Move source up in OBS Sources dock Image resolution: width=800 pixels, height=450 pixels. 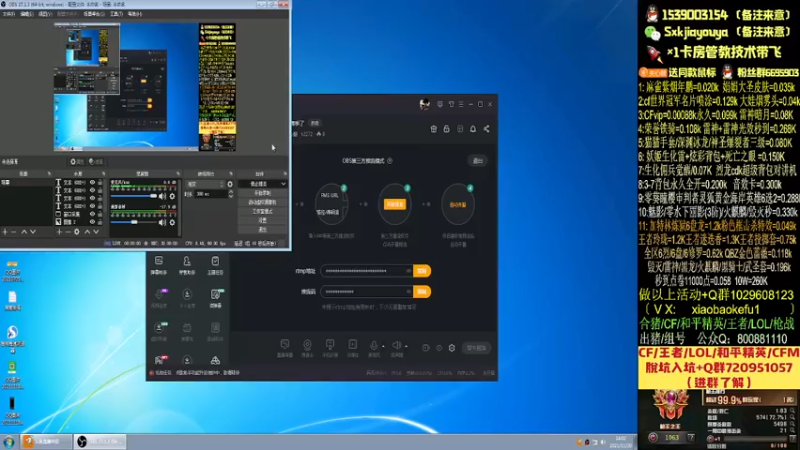(87, 232)
